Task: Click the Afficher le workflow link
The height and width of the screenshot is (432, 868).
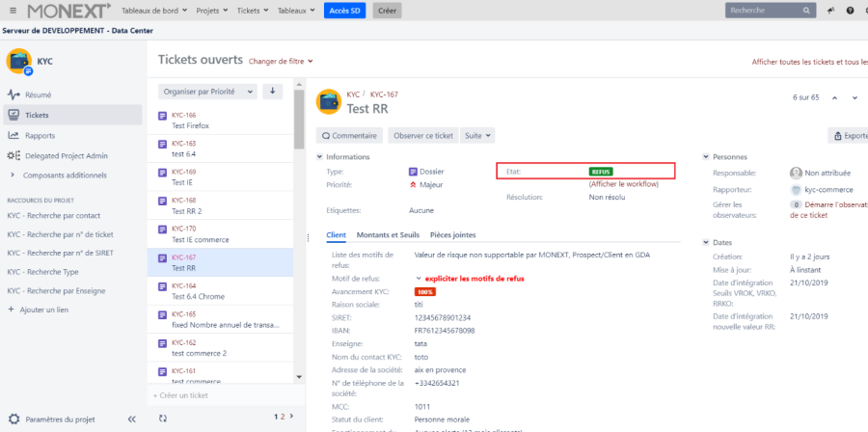Action: pyautogui.click(x=623, y=183)
